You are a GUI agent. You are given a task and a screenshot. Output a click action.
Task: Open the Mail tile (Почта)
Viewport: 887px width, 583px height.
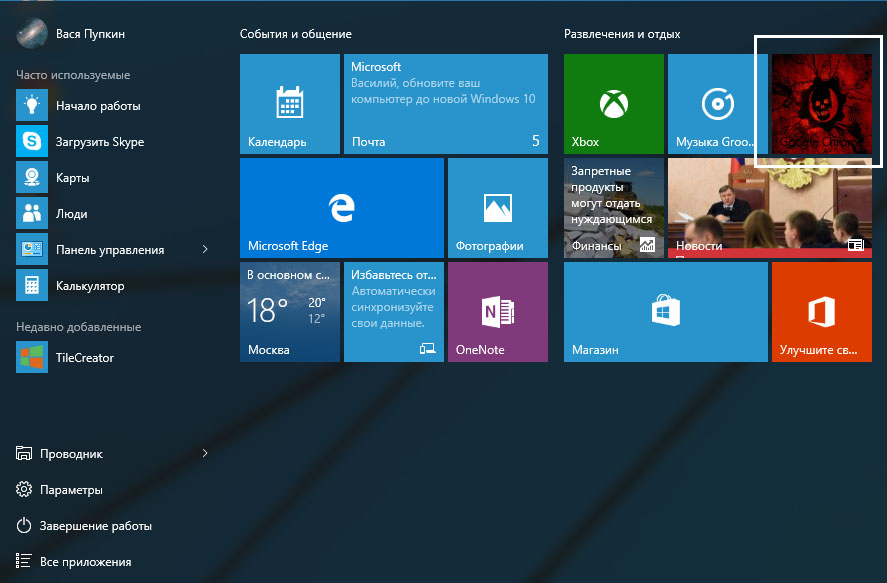tap(446, 104)
